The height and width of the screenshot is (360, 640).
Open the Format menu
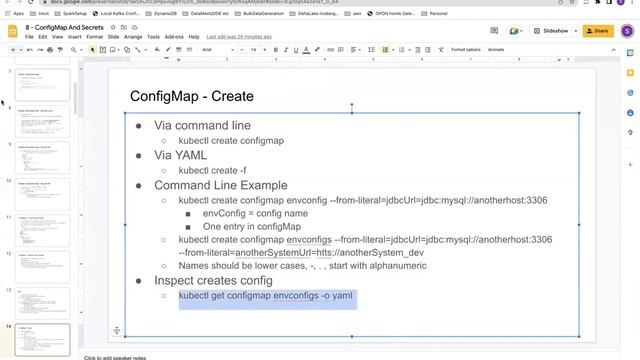94,37
